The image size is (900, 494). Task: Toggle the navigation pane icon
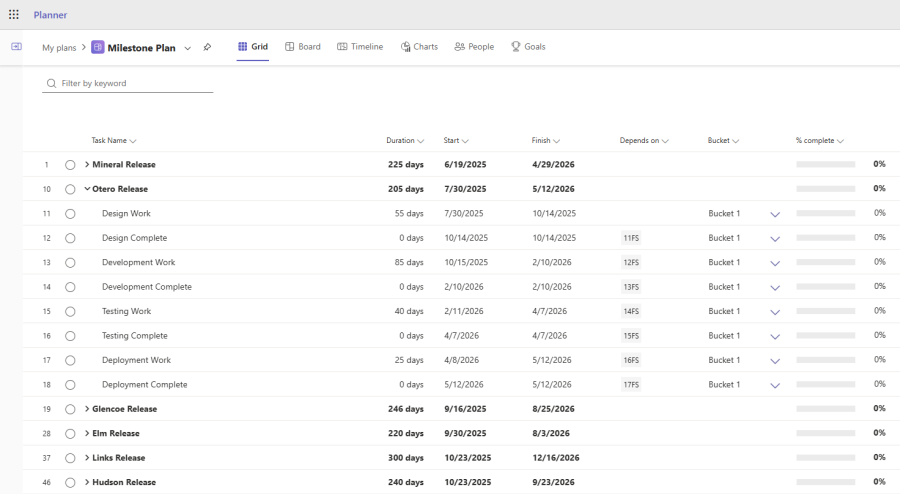pyautogui.click(x=17, y=46)
